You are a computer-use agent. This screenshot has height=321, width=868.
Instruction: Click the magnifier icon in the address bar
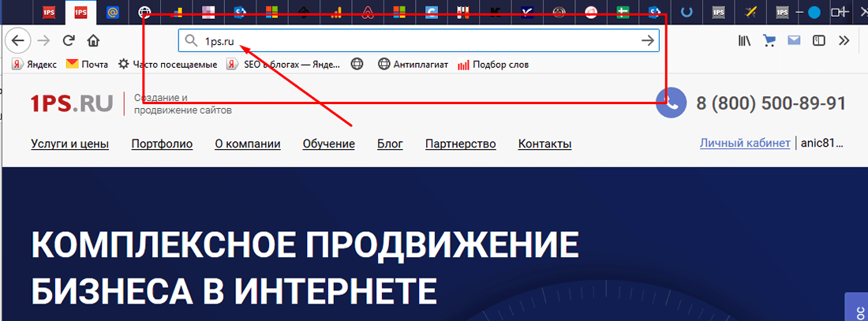pos(191,40)
